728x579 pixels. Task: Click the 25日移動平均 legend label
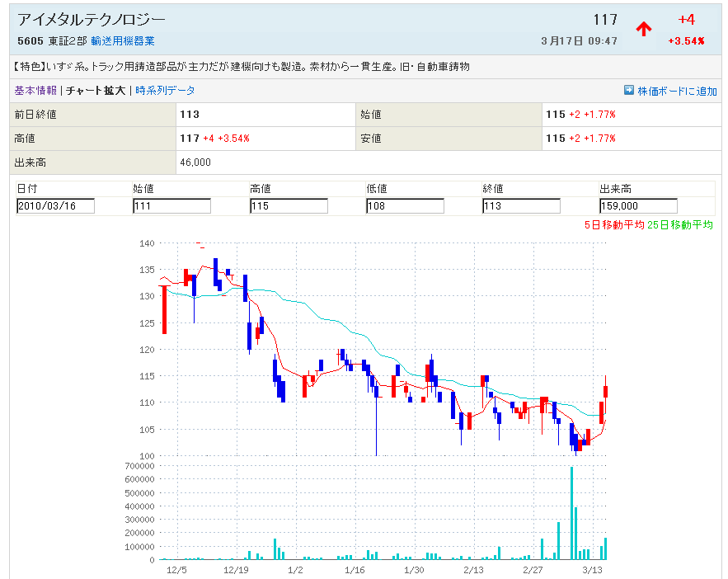680,224
